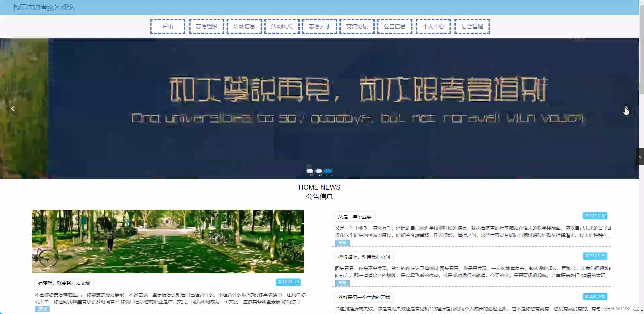The image size is (644, 314).
Task: Open the 志愿组织 menu item
Action: click(206, 26)
